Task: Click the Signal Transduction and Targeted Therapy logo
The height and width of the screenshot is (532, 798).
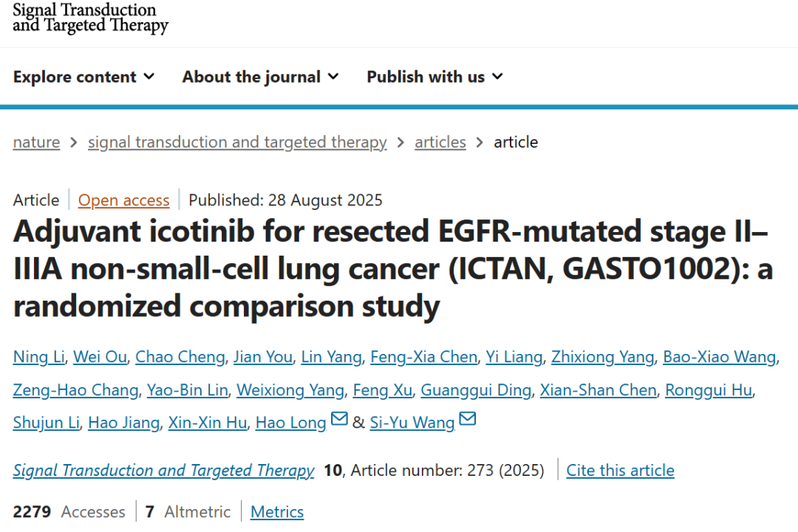Action: (90, 18)
